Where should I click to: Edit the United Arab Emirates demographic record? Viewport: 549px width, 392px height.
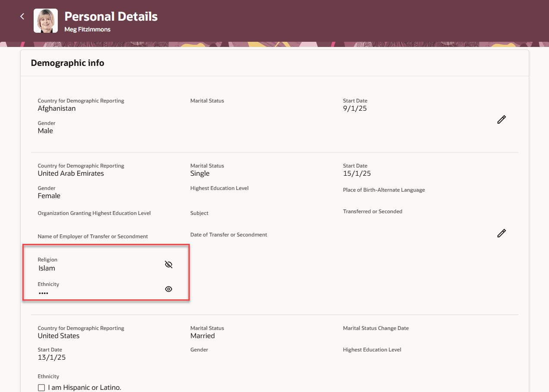coord(501,233)
